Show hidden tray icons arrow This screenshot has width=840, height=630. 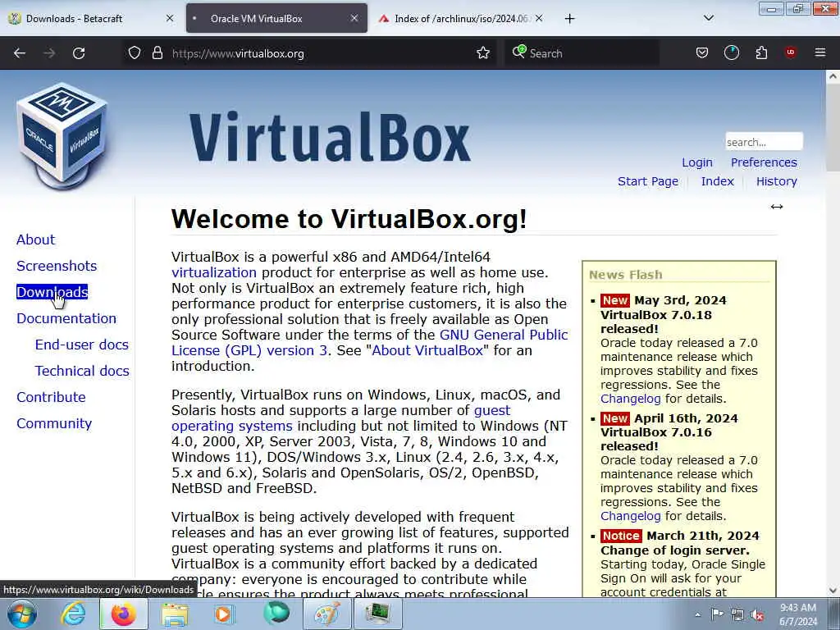point(697,615)
